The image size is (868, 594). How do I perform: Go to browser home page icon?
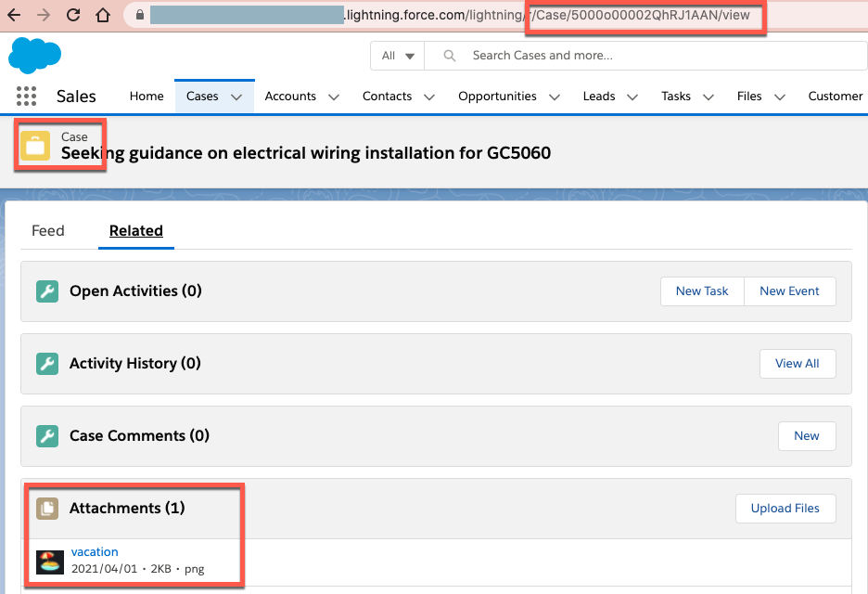tap(103, 16)
